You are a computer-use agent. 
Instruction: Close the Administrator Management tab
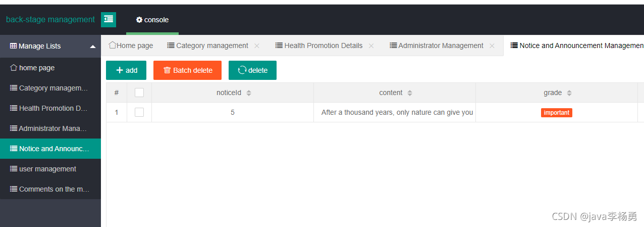pos(492,46)
